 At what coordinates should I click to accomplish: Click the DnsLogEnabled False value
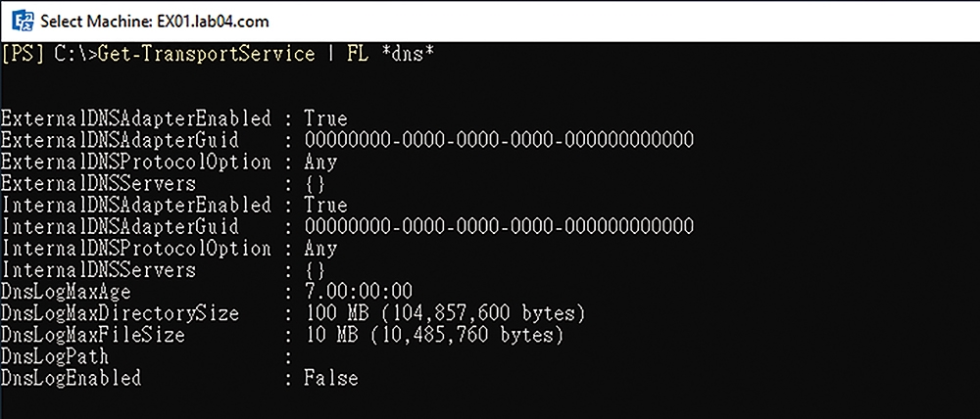(x=331, y=379)
